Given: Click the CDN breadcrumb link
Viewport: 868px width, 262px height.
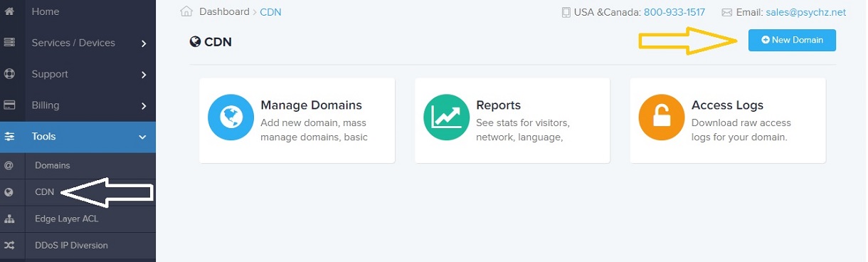Looking at the screenshot, I should (270, 11).
